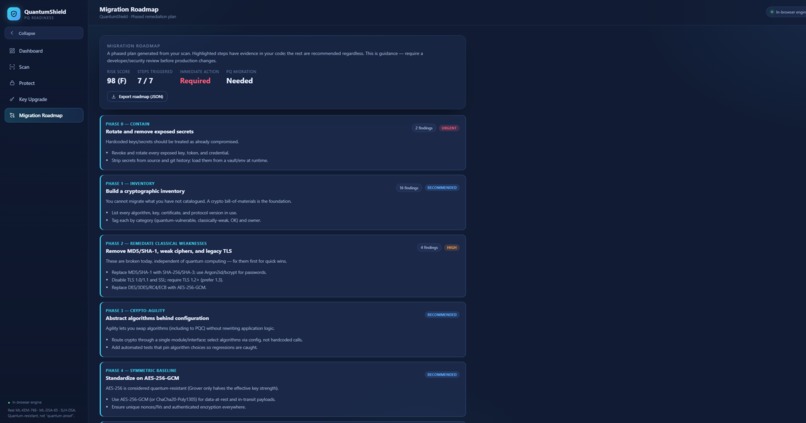Click the QuantumShield shield logo
This screenshot has height=423, width=806.
[14, 13]
